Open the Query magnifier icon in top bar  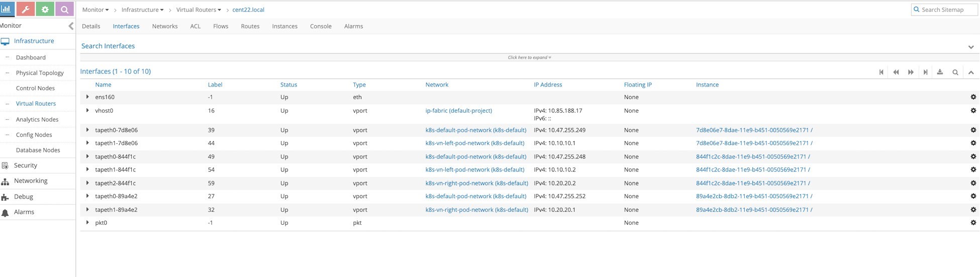(64, 9)
